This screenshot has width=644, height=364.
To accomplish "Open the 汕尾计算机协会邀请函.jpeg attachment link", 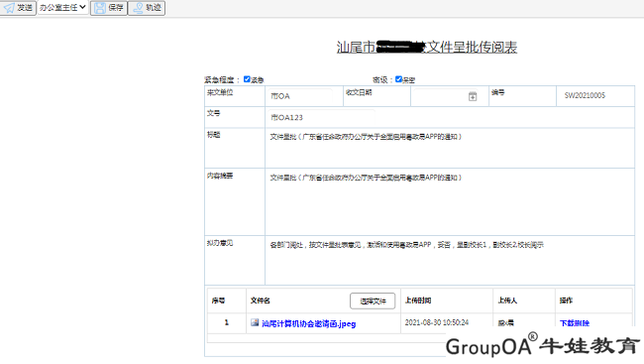I will coord(309,323).
